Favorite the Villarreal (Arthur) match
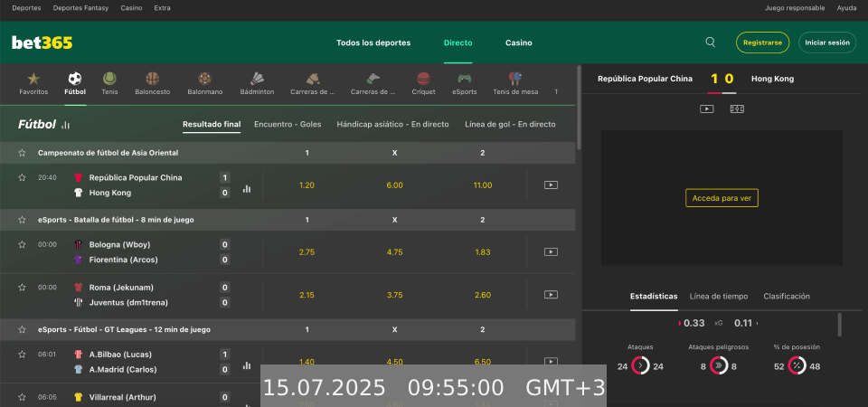This screenshot has height=407, width=868. point(22,397)
